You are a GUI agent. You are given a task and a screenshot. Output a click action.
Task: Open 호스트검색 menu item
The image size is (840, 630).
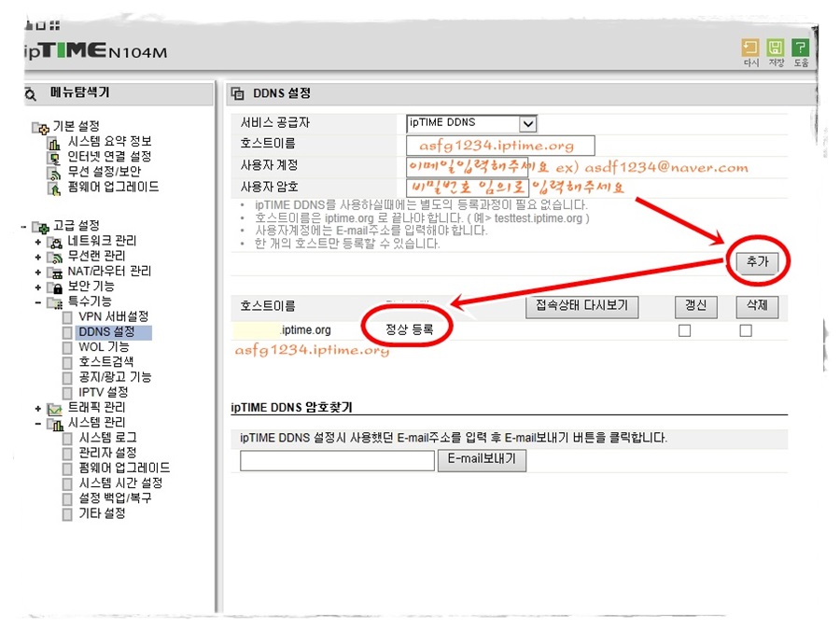[106, 362]
